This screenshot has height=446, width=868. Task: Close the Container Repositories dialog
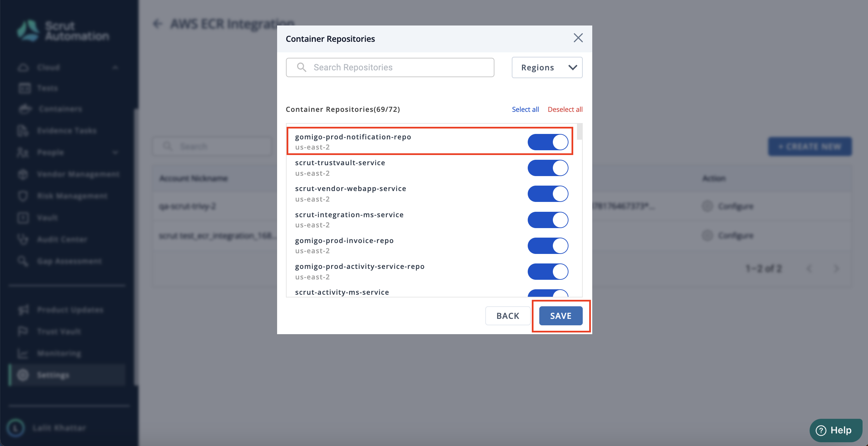pyautogui.click(x=578, y=38)
